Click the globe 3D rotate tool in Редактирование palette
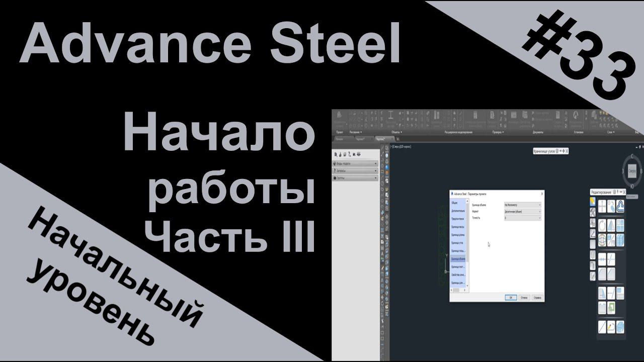Viewport: 644px width, 362px height. click(x=601, y=240)
